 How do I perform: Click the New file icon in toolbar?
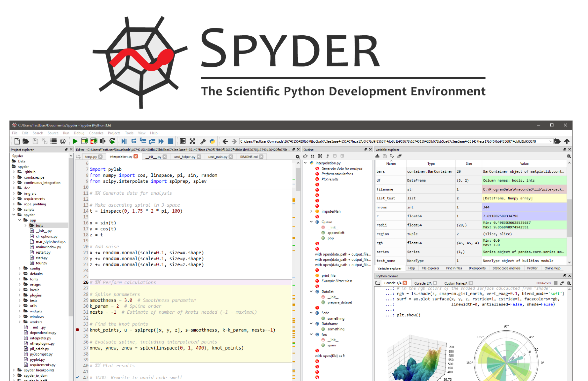[17, 141]
